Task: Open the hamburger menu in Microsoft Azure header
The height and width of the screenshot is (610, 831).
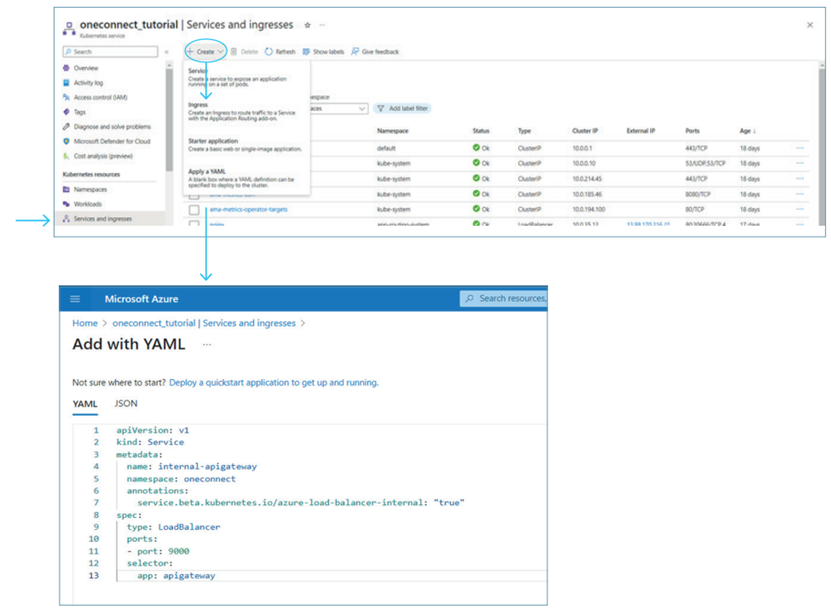Action: 75,299
